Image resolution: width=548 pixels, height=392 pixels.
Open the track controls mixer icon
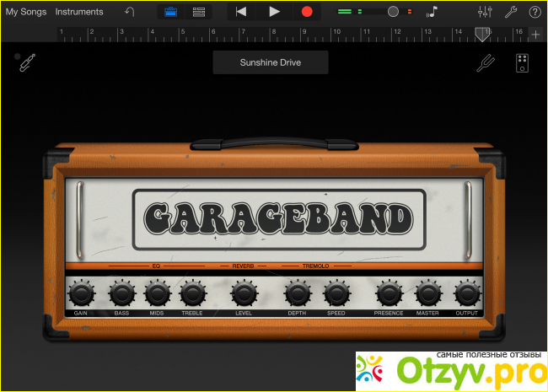[x=485, y=12]
